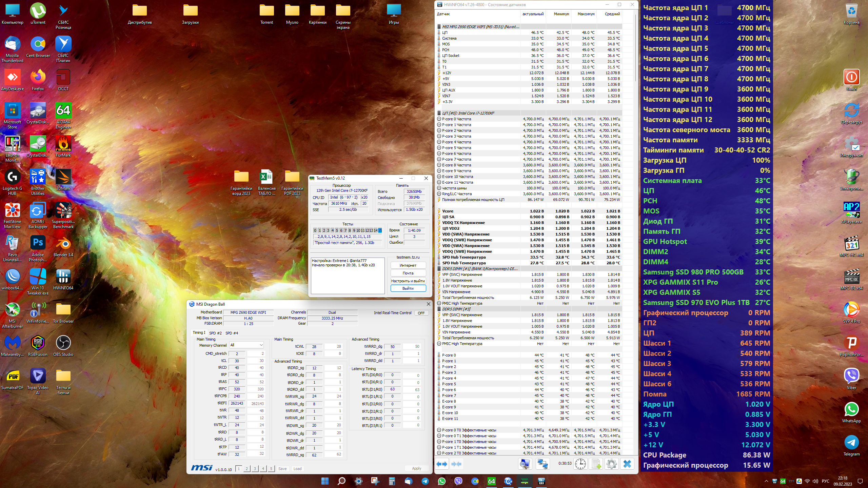Open HWiNFO monitor magnifier summary icon
868x488 pixels.
pyautogui.click(x=525, y=464)
